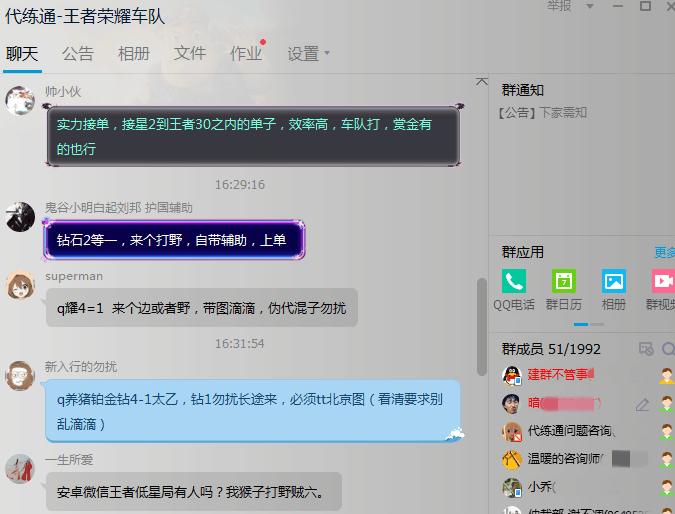Open 鬼谷小明白起刘邦's avatar
The width and height of the screenshot is (675, 514).
pyautogui.click(x=20, y=217)
